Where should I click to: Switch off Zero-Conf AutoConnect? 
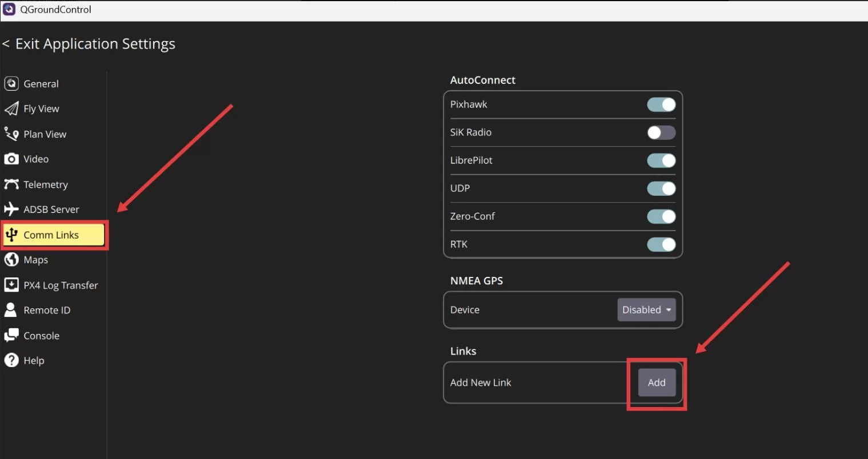pyautogui.click(x=661, y=216)
